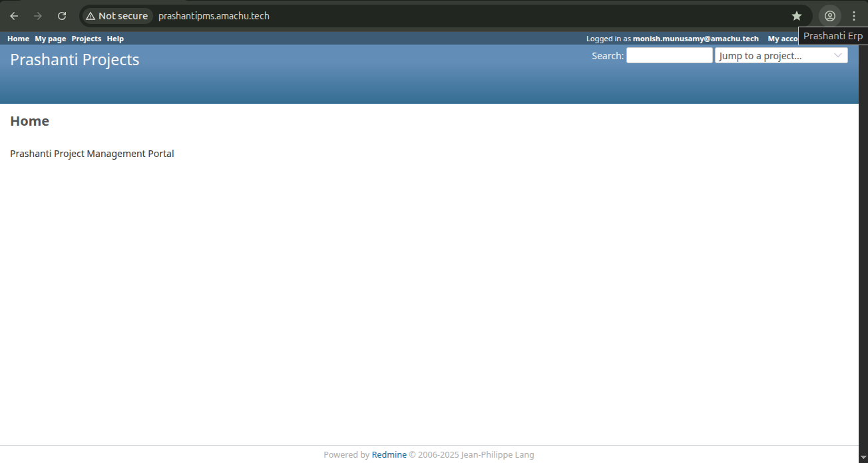Open the Chrome profile icon

coord(829,16)
